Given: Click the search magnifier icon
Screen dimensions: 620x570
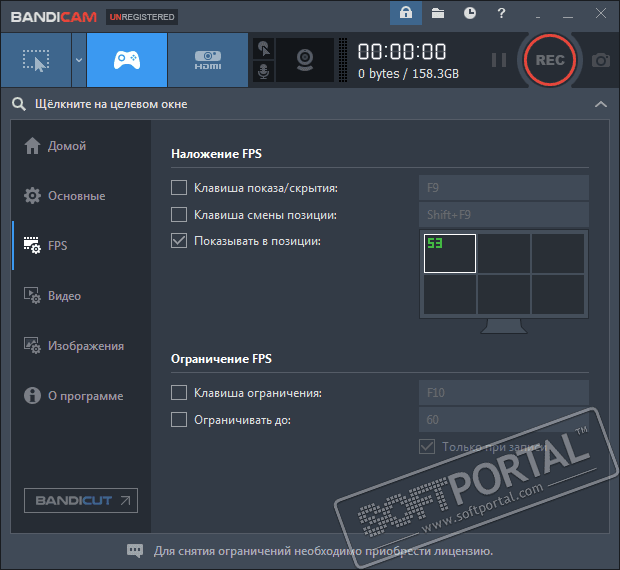Looking at the screenshot, I should (x=19, y=104).
